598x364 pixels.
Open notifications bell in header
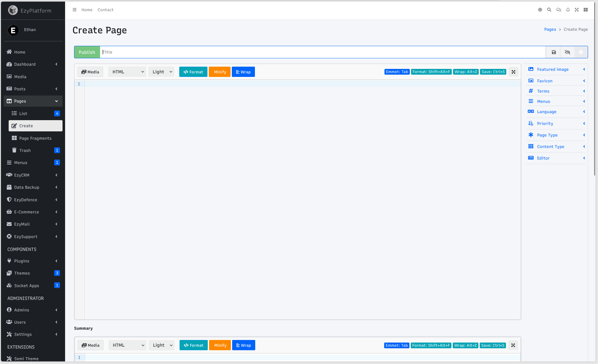568,10
